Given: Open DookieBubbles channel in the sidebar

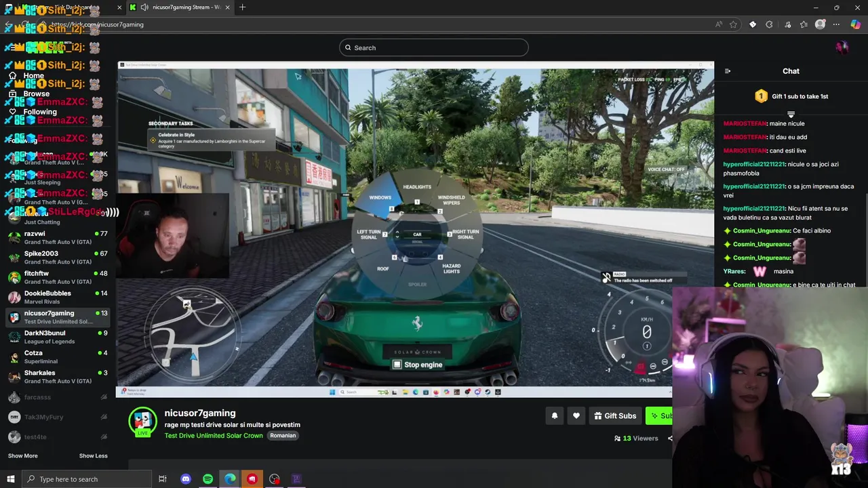Looking at the screenshot, I should (58, 297).
